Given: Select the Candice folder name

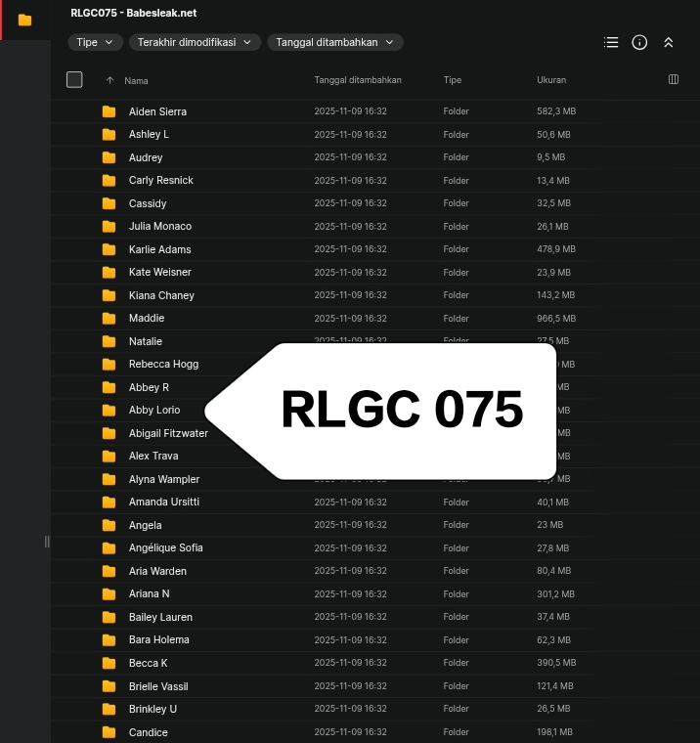Looking at the screenshot, I should pos(149,732).
